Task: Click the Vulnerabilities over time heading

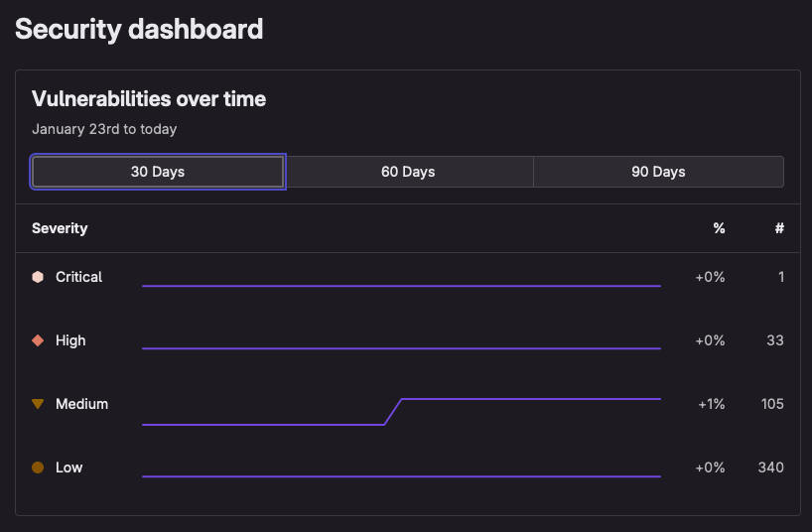Action: (149, 98)
